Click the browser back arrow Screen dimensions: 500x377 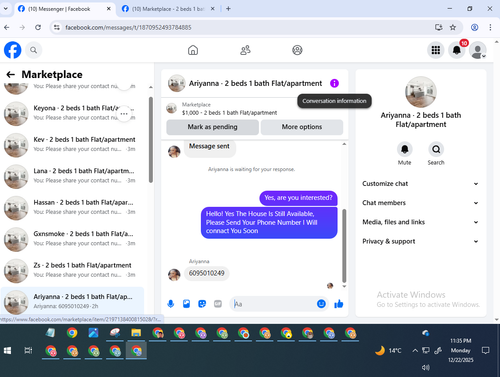(7, 27)
